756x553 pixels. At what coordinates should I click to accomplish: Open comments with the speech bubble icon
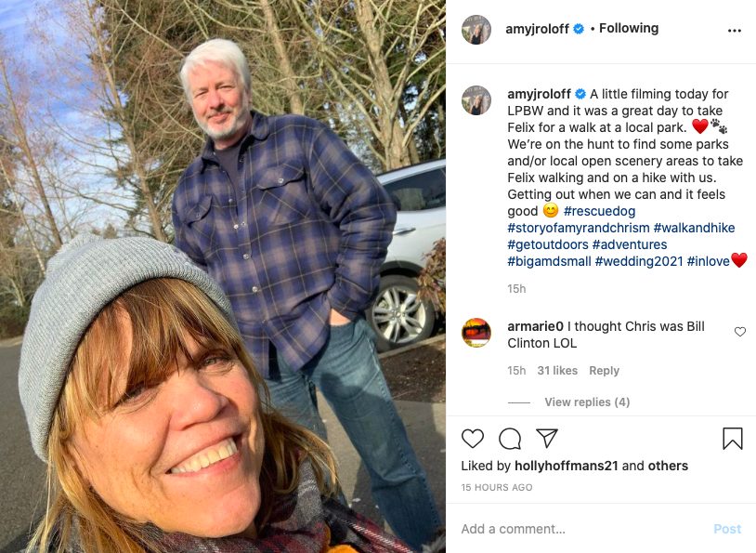click(510, 439)
